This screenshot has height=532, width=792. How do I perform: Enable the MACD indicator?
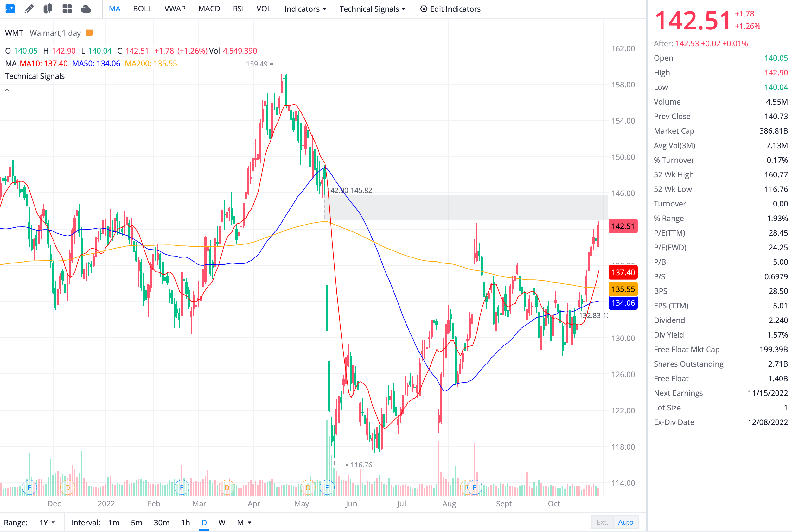click(x=209, y=9)
